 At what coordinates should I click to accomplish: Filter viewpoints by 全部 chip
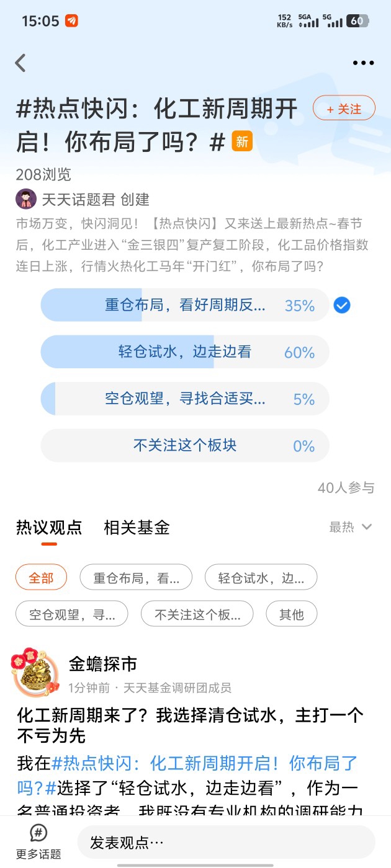point(41,578)
